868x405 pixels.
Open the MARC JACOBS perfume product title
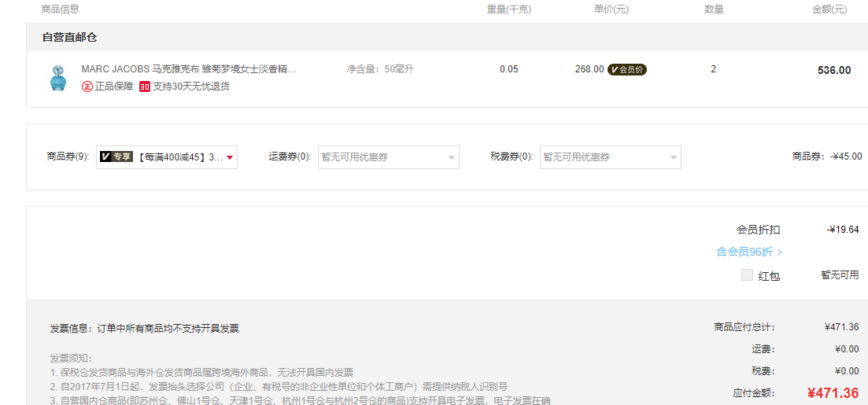[189, 69]
